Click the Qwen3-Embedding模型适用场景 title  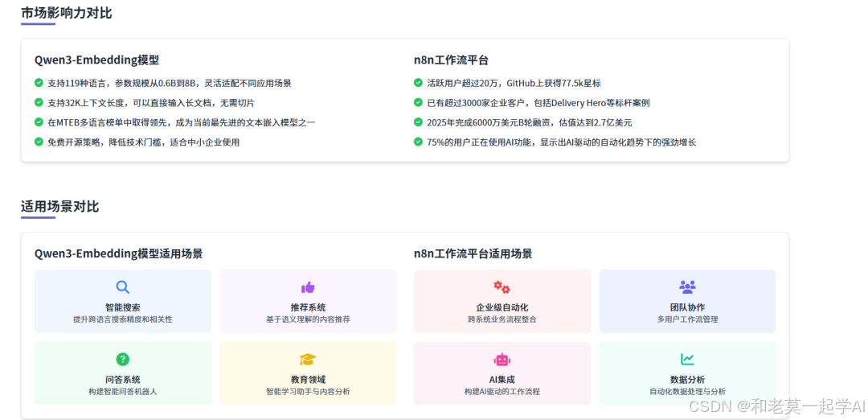click(118, 253)
